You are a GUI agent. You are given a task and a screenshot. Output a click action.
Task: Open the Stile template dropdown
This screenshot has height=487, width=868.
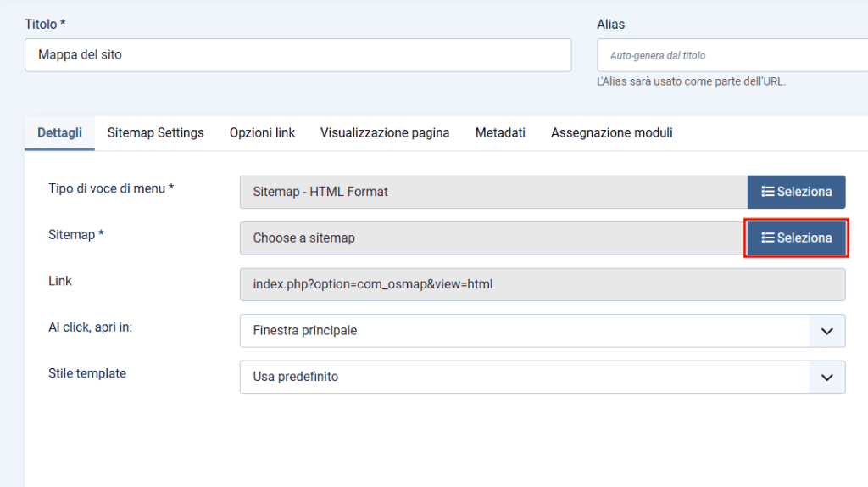click(542, 377)
